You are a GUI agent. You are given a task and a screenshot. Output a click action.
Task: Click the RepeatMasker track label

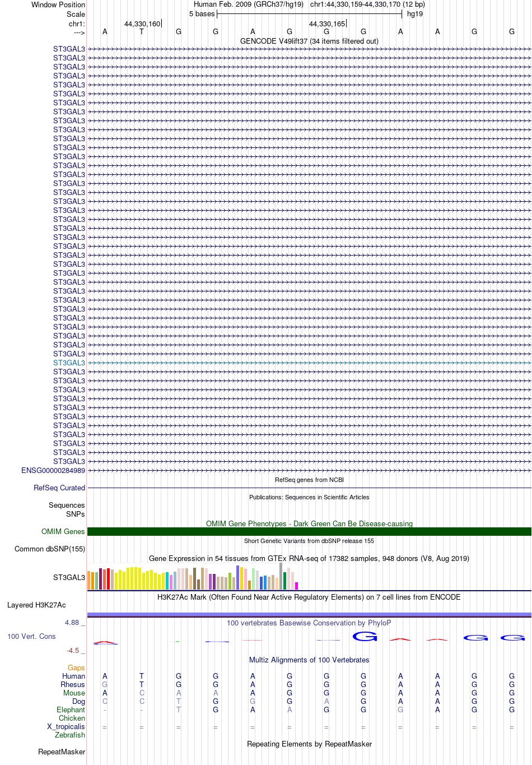[x=62, y=752]
